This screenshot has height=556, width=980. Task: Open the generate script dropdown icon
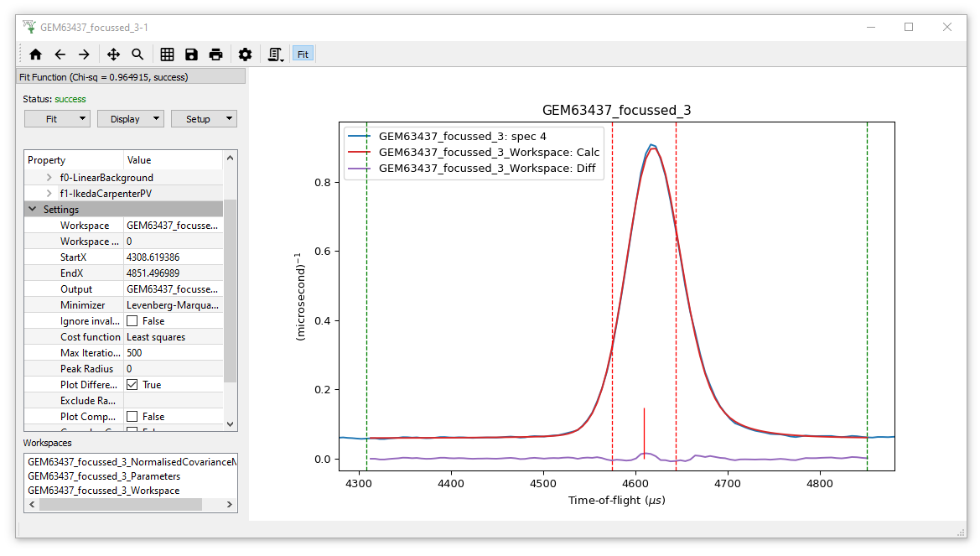click(x=275, y=55)
